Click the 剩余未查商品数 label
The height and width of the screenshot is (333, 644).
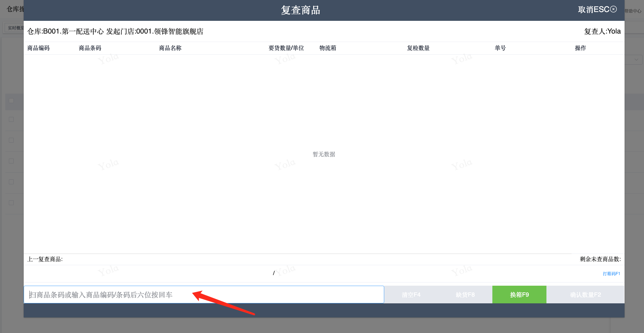[x=601, y=259]
